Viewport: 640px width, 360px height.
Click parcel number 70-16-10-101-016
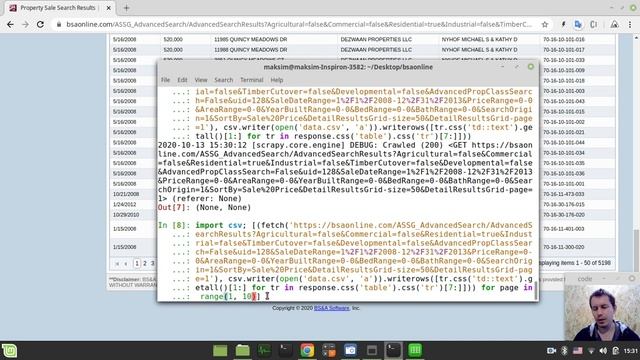pos(564,40)
